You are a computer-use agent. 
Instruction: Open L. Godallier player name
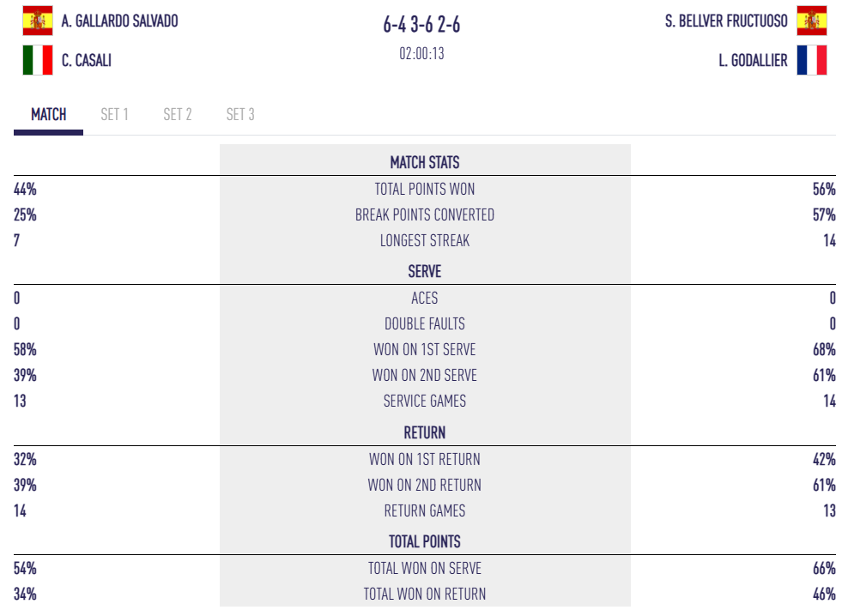click(x=753, y=60)
